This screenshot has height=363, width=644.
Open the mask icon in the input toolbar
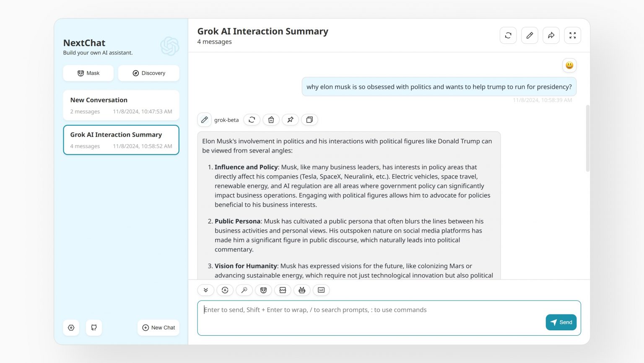263,290
